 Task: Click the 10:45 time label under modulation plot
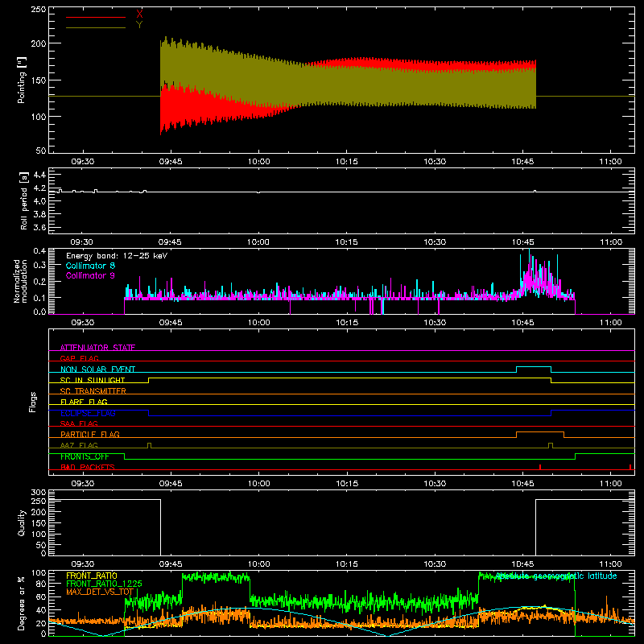point(522,323)
